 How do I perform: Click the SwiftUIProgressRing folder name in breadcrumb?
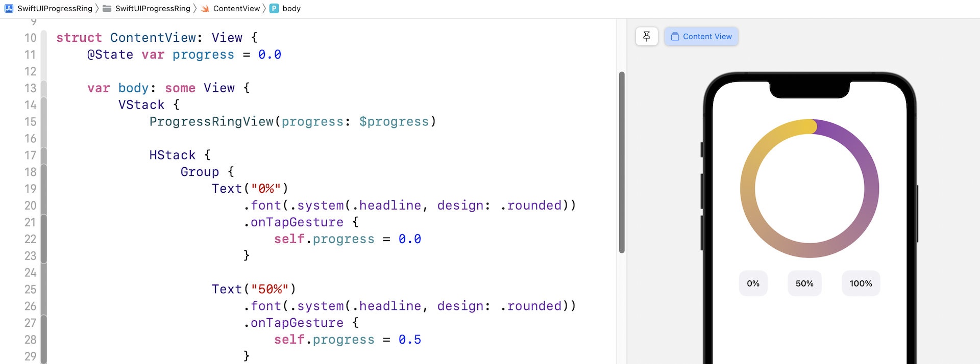click(x=153, y=9)
